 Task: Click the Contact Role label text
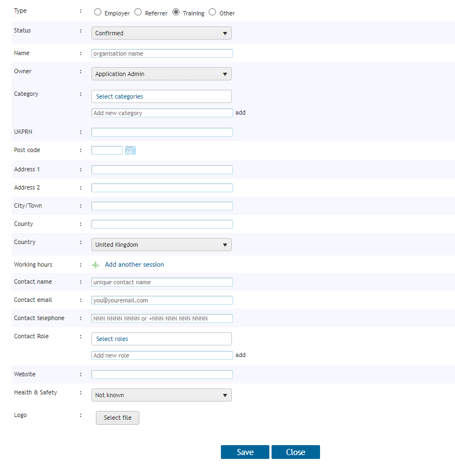pyautogui.click(x=31, y=336)
